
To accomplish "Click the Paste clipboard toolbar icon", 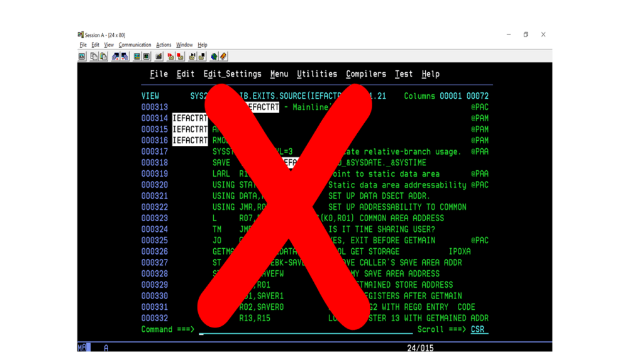I will 104,56.
